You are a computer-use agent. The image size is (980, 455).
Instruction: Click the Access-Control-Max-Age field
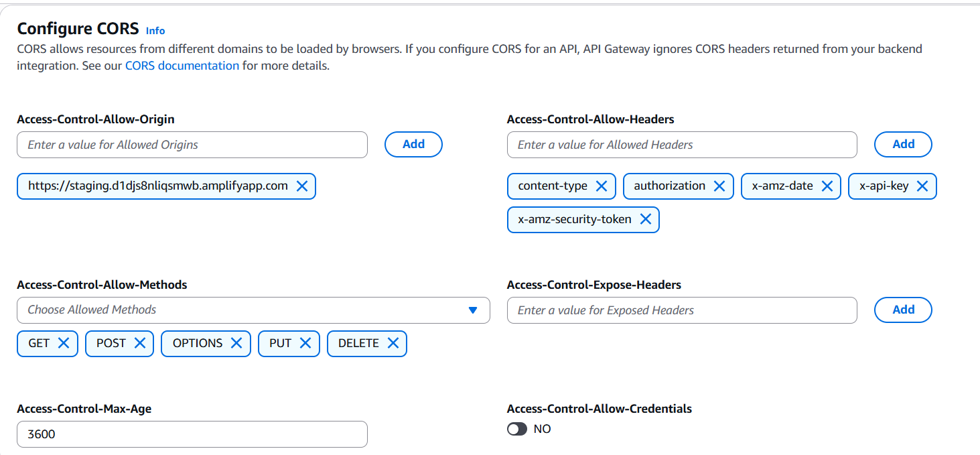(x=192, y=434)
